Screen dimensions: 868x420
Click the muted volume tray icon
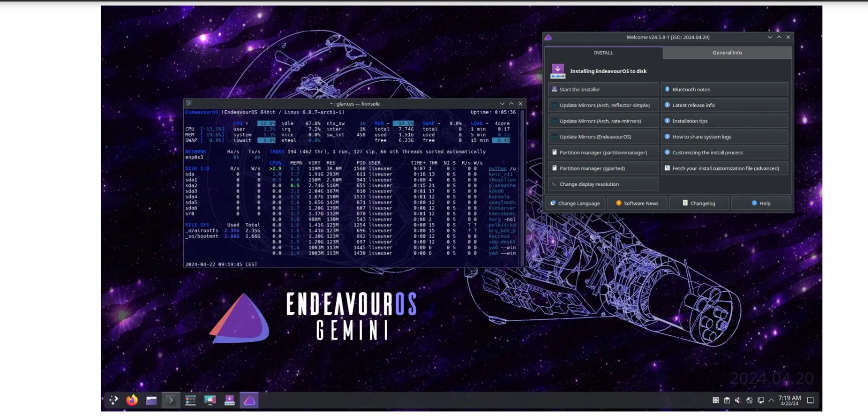pos(738,400)
